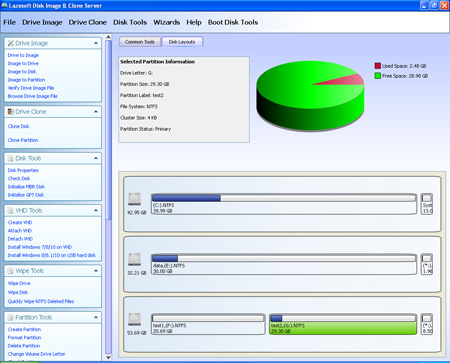Collapse the VHD Tools panel

[96, 210]
